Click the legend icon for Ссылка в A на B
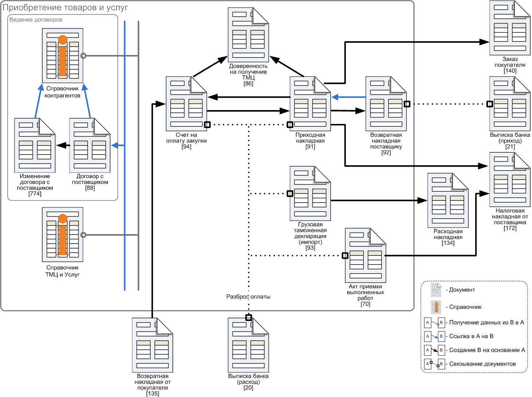The height and width of the screenshot is (397, 532). (x=435, y=336)
